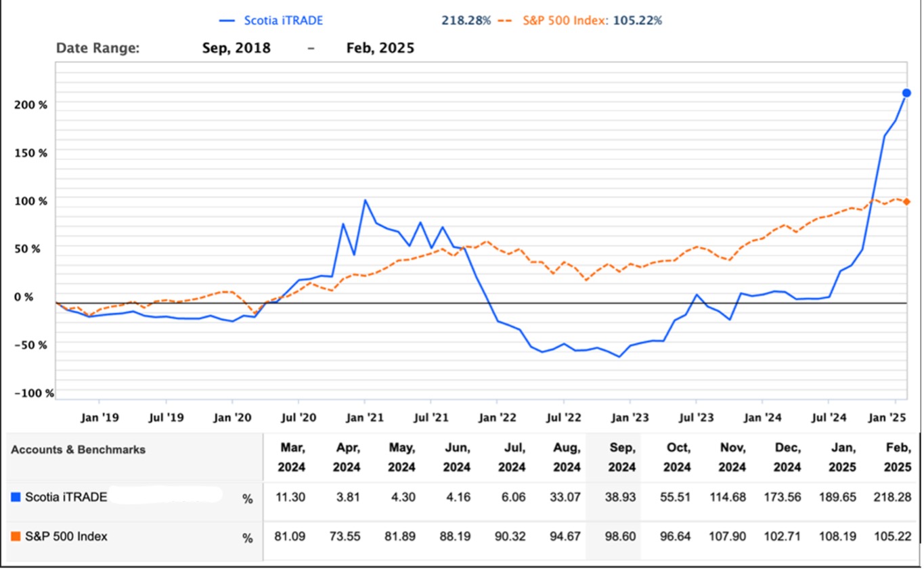Click the Mar, 2024 column header
Viewport: 924px width, 571px height.
(291, 457)
